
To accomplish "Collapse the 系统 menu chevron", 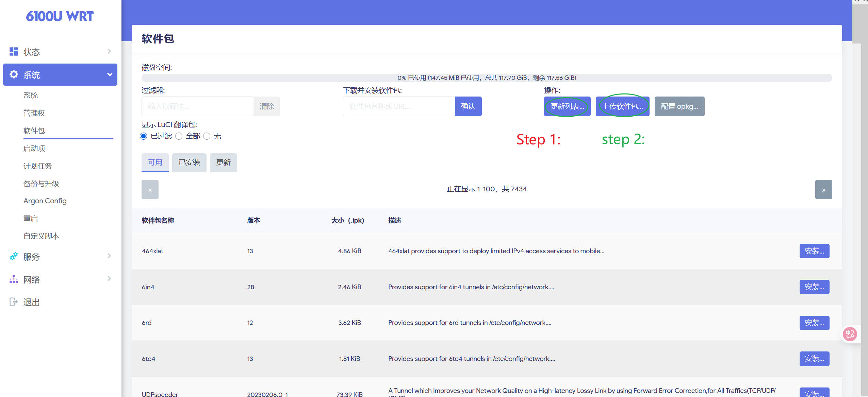I will coord(110,74).
